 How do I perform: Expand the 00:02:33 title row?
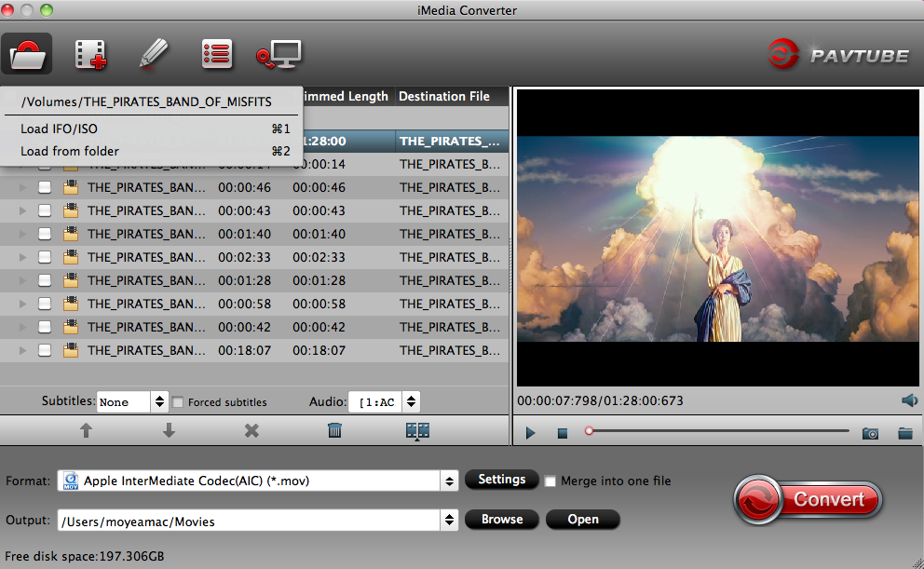(x=22, y=257)
